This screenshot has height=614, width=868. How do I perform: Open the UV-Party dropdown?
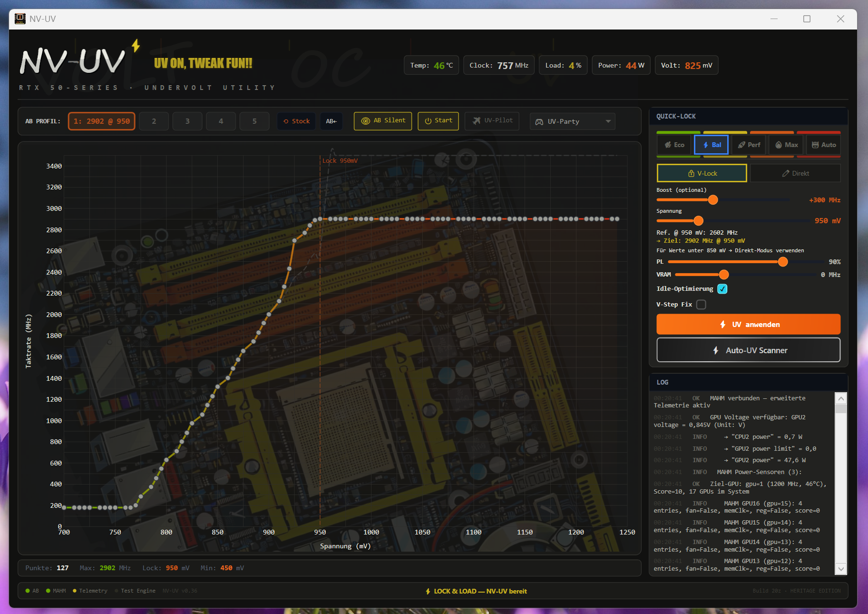[573, 121]
